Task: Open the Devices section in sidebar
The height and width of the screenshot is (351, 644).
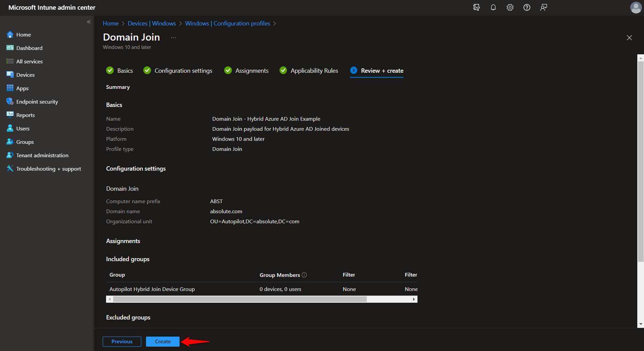Action: (x=26, y=74)
